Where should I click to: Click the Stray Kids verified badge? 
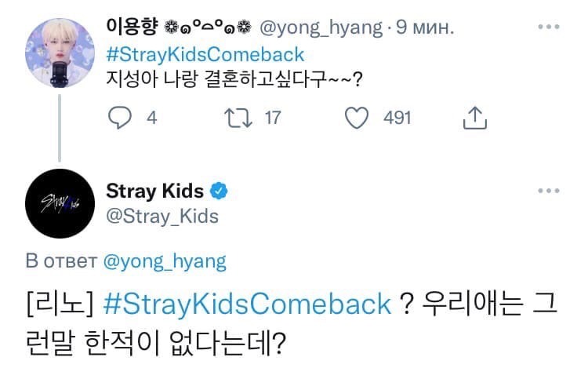220,191
